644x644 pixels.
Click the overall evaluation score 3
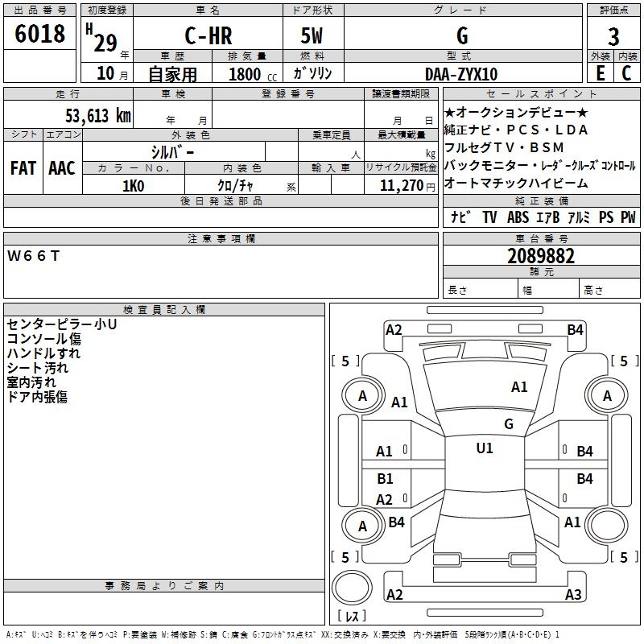pos(613,37)
